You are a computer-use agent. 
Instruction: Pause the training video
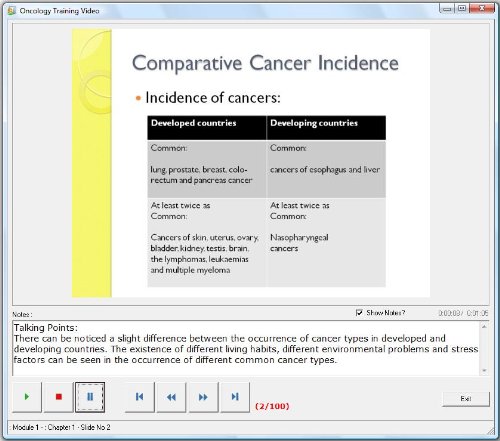90,397
